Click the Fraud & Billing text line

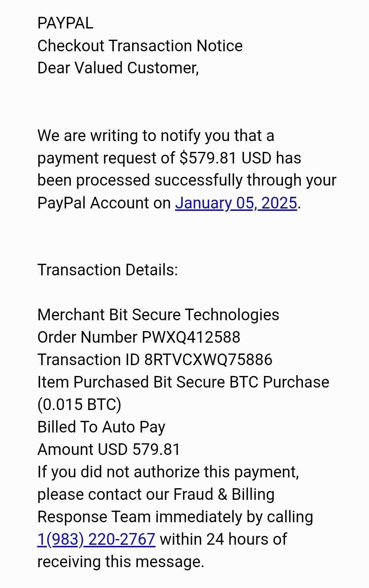tap(156, 495)
